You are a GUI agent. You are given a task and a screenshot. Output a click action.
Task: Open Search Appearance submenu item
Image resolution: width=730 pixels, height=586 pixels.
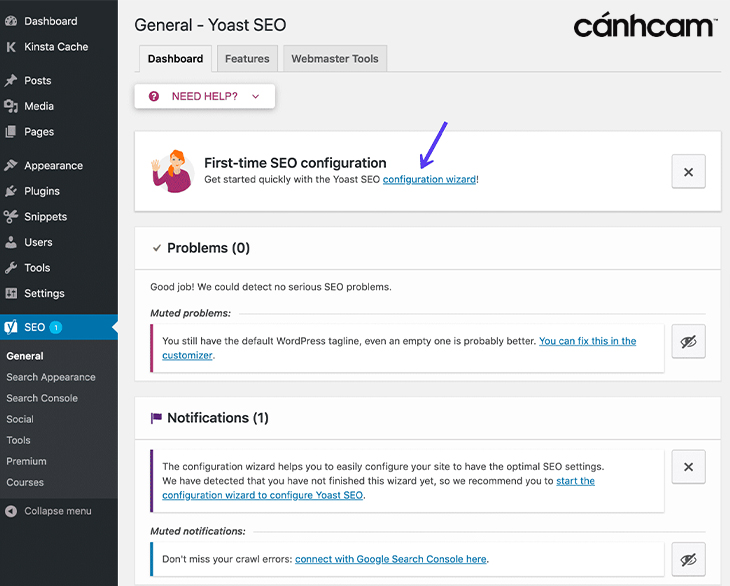point(51,377)
